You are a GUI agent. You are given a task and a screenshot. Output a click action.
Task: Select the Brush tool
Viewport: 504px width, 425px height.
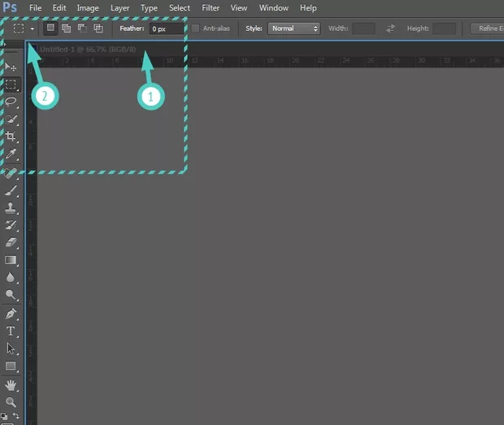click(x=11, y=191)
